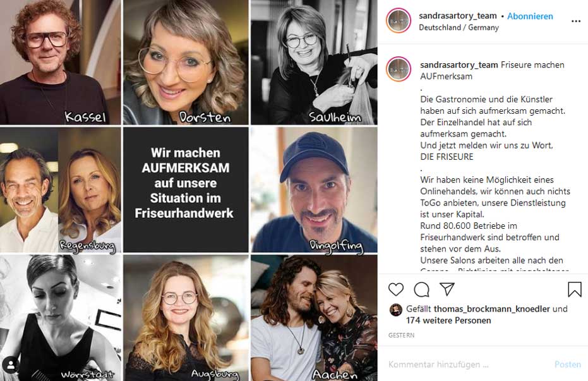This screenshot has width=588, height=381.
Task: Open sandrasartory_team username in header
Action: click(458, 16)
